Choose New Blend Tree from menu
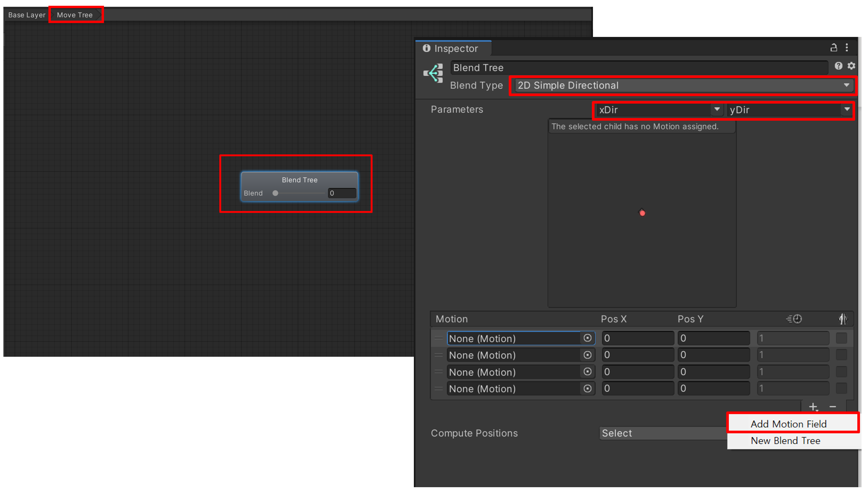This screenshot has height=496, width=868. [785, 440]
